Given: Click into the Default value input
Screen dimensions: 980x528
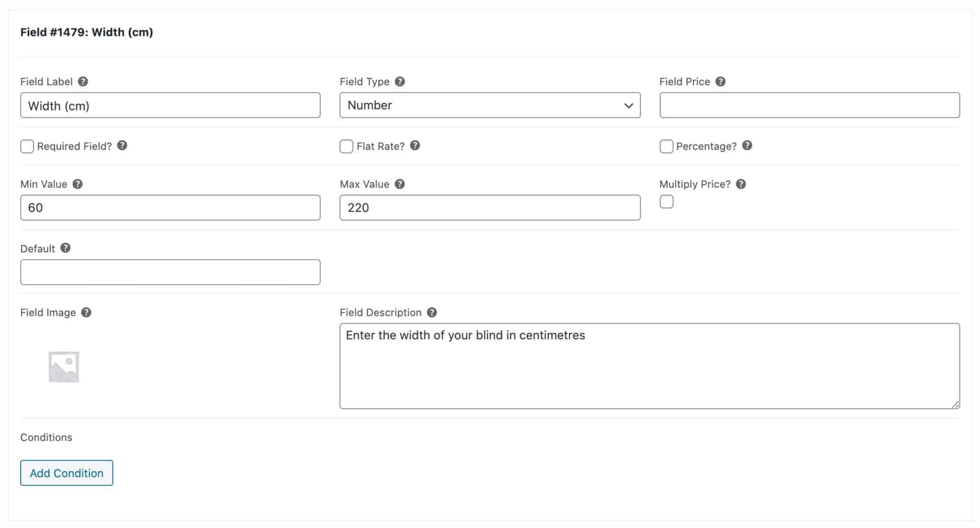Looking at the screenshot, I should pyautogui.click(x=170, y=271).
